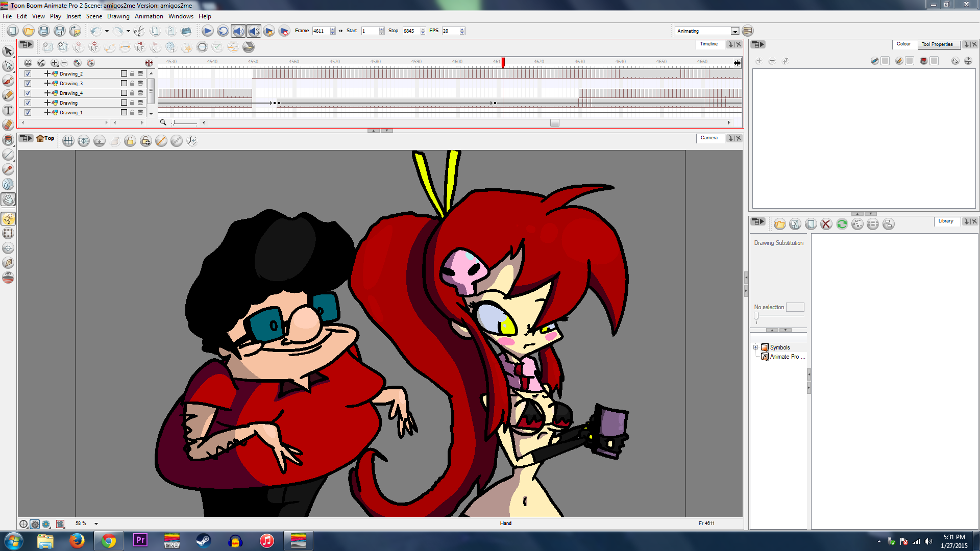This screenshot has width=980, height=551.
Task: Select the Line tool
Action: [x=8, y=154]
